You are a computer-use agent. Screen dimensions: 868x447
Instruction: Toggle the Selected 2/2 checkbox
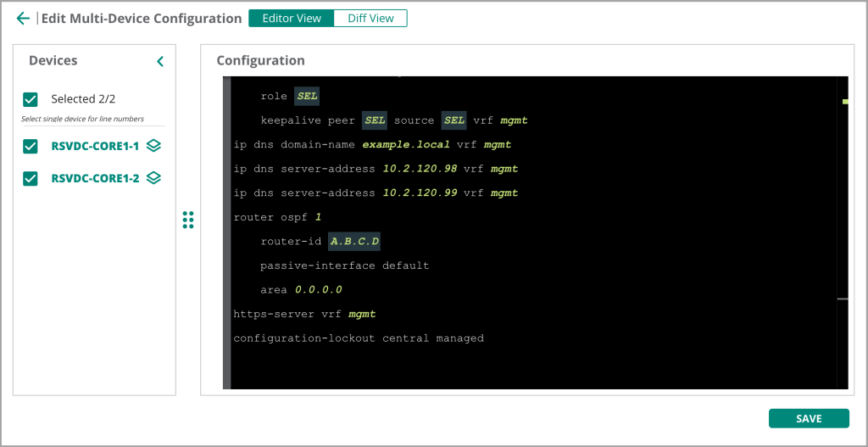(31, 99)
